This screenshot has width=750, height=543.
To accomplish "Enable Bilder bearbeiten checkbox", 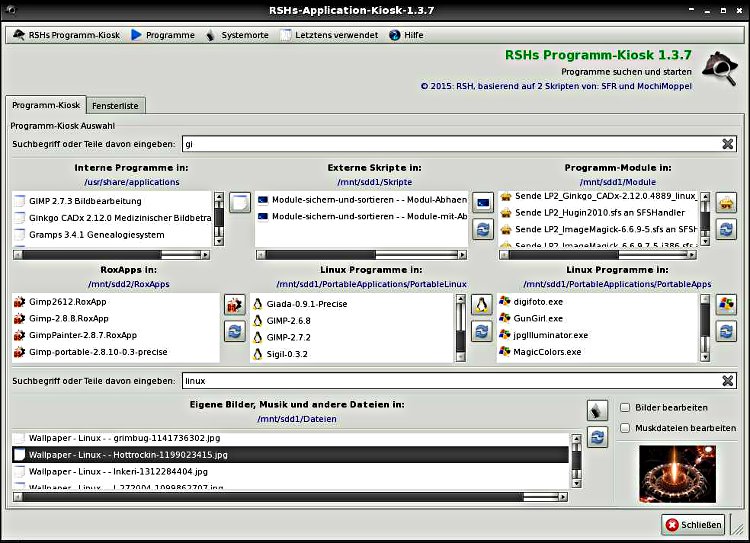I will tap(625, 408).
